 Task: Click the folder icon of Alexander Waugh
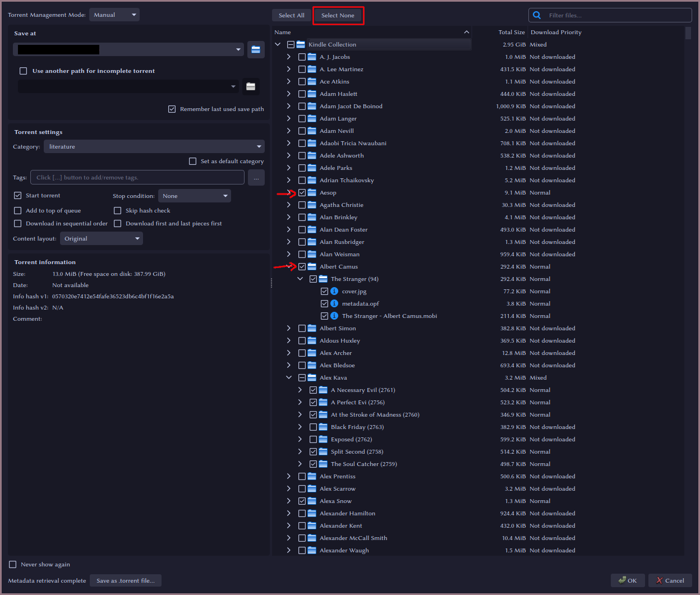pos(312,550)
